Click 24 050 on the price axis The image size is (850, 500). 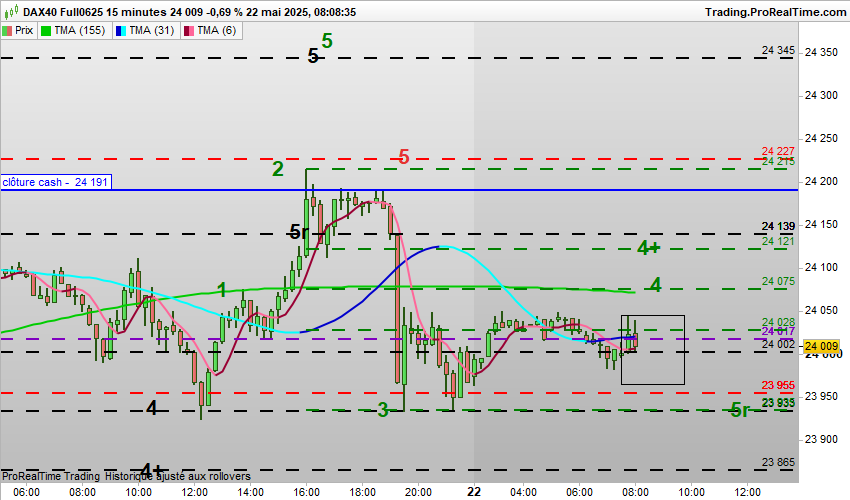pos(821,310)
